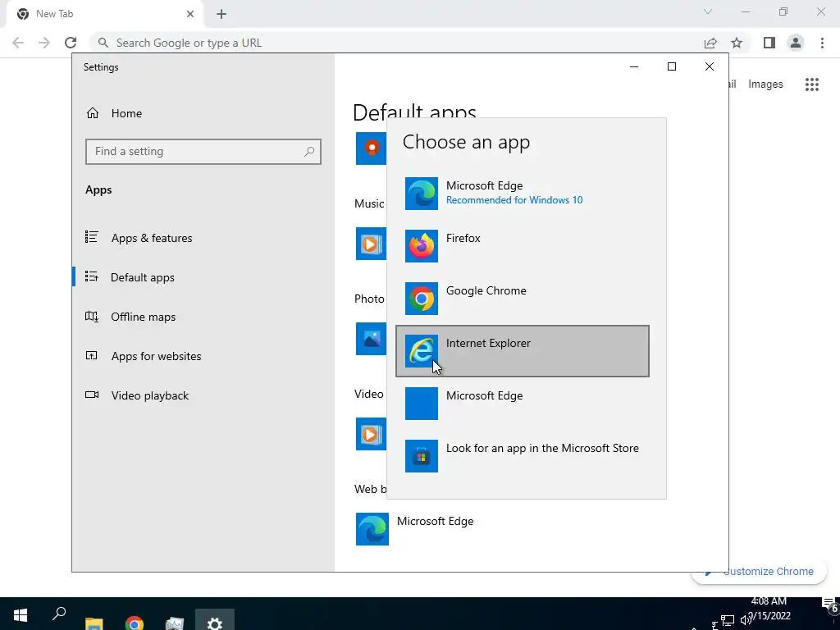Open Settings from the taskbar gear
The width and height of the screenshot is (840, 630).
[x=214, y=622]
